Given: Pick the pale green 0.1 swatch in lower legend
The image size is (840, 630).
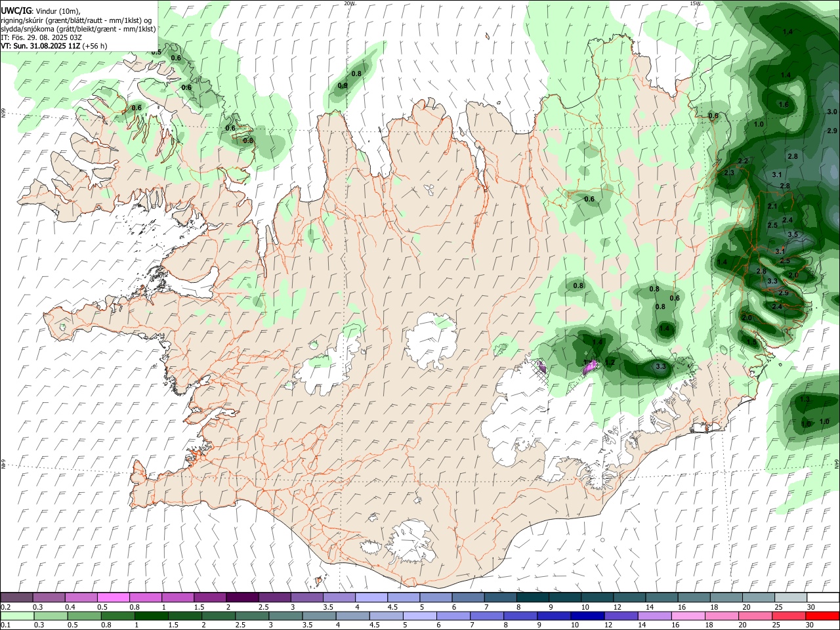Looking at the screenshot, I should click(x=17, y=616).
